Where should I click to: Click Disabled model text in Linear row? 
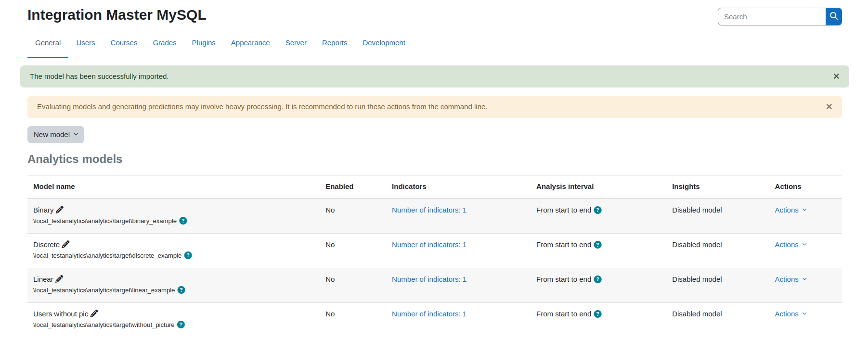click(697, 279)
